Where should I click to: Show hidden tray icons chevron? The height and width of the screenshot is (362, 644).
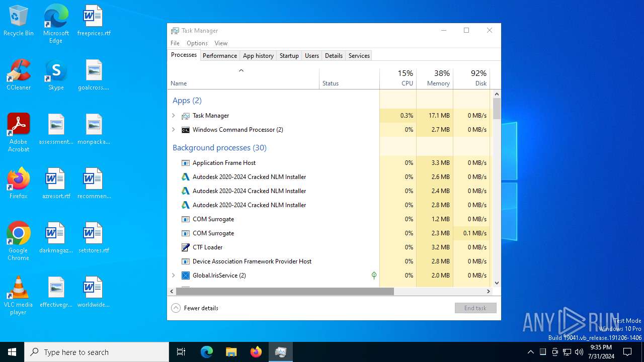[x=530, y=352]
